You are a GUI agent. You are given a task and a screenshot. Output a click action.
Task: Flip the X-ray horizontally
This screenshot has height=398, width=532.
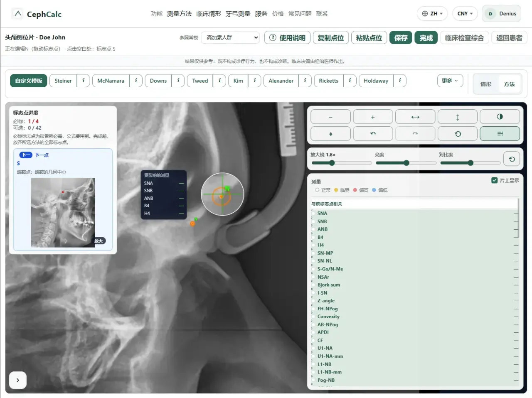pos(415,117)
